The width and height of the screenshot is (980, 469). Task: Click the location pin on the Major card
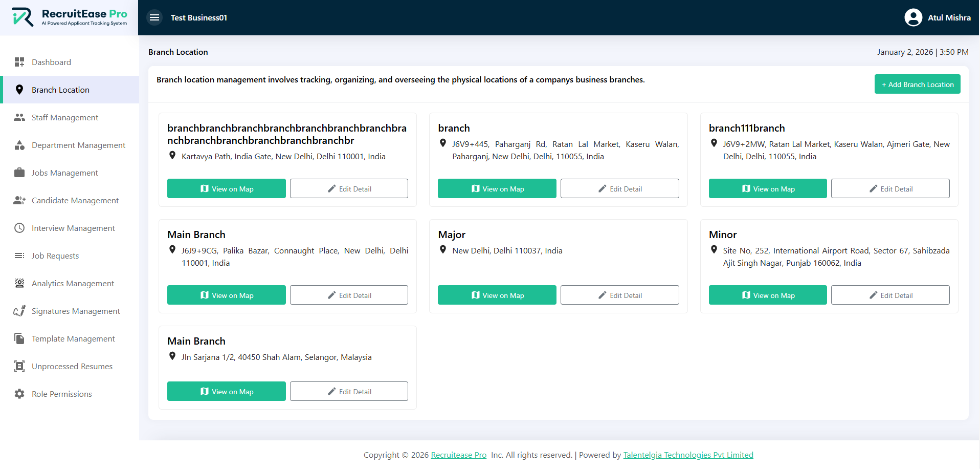[x=443, y=250]
